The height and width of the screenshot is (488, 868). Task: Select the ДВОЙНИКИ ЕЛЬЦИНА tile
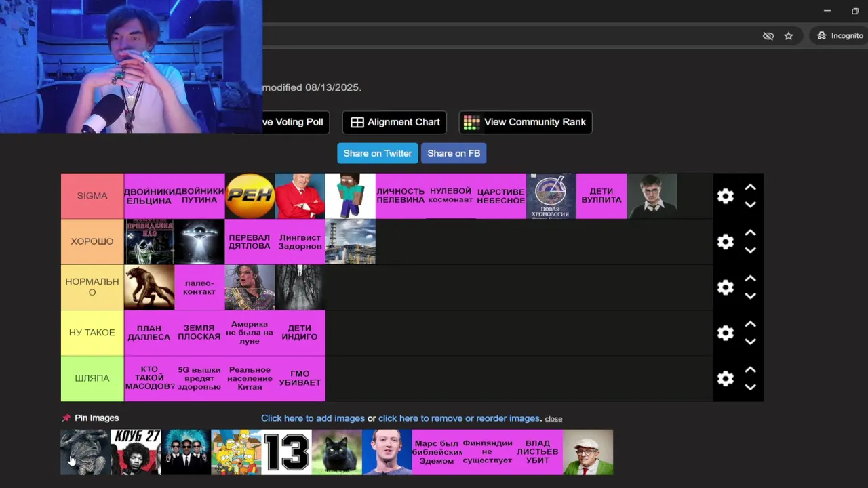[x=149, y=196]
